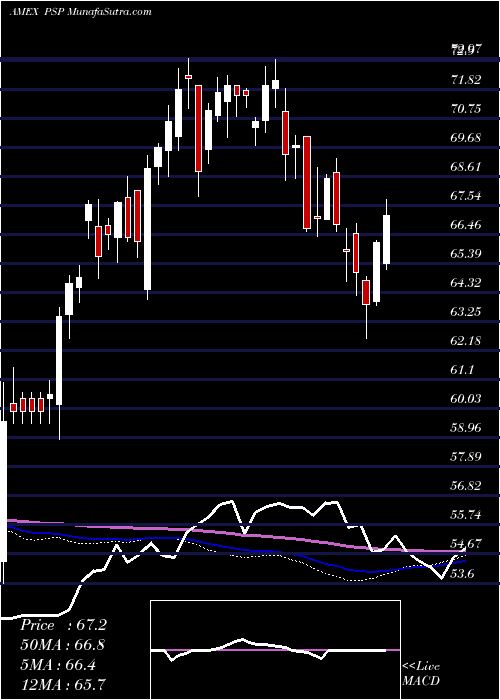The image size is (500, 700).
Task: Select the 57.89 axis value
Action: 466,456
